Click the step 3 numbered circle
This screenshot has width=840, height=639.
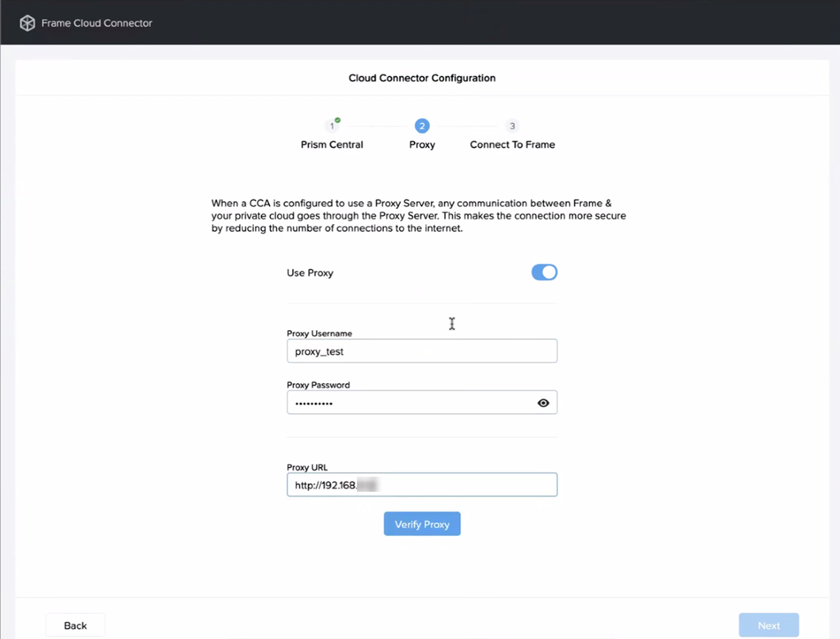[x=512, y=125]
